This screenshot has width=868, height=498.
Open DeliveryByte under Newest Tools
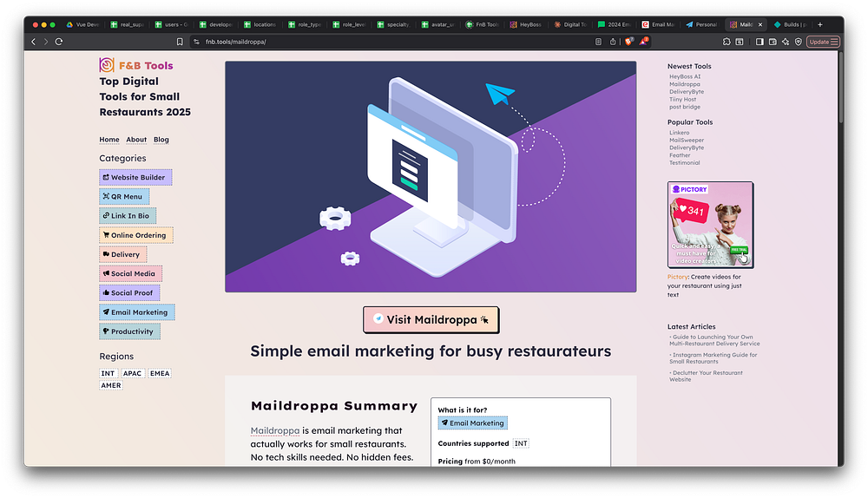(x=687, y=92)
